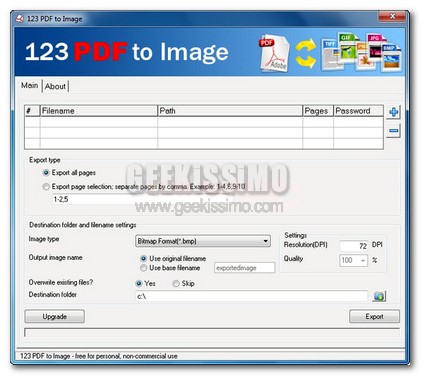Click the 'Export type' group label
The width and height of the screenshot is (421, 376).
click(45, 160)
